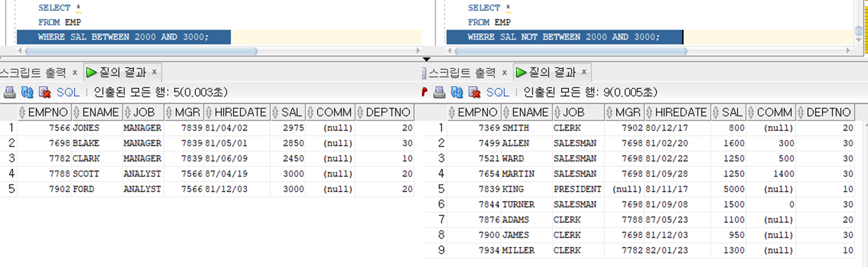This screenshot has width=868, height=267.
Task: Click right editor SELECT * line
Action: pos(489,8)
